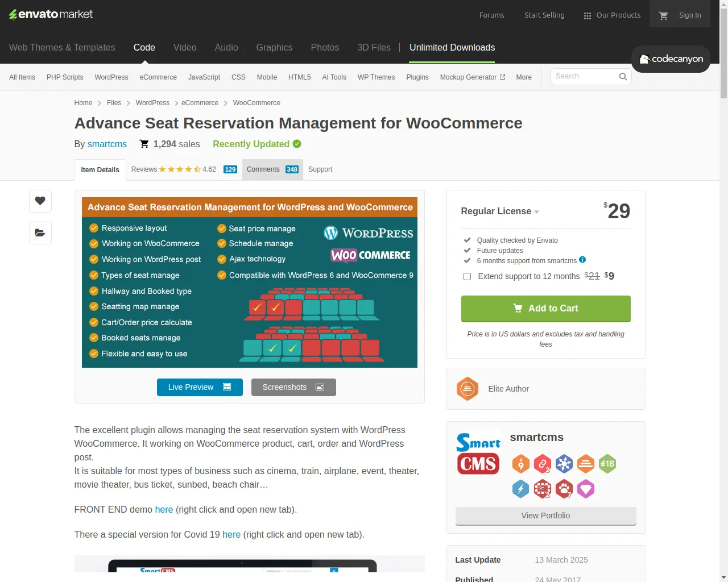This screenshot has height=582, width=728.
Task: Click the green 1B author badge
Action: pos(607,464)
